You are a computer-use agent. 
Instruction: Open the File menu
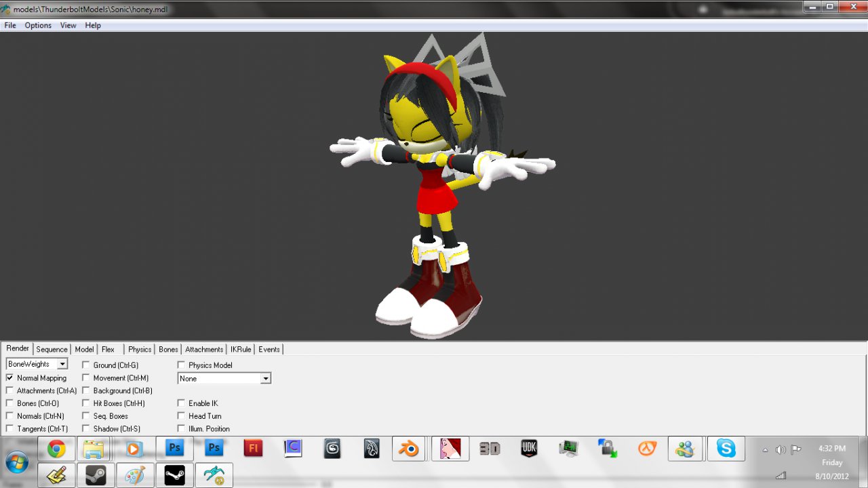click(10, 25)
